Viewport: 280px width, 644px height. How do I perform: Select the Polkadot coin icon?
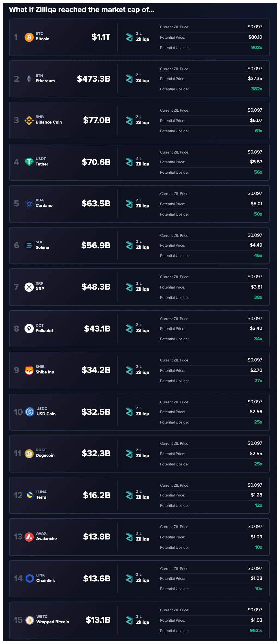click(x=29, y=328)
